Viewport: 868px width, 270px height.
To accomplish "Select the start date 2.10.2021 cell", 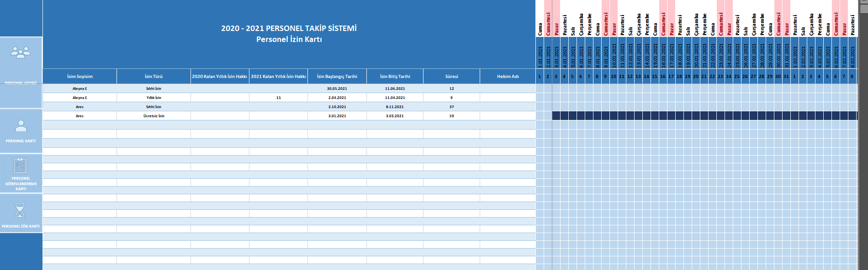I will pos(337,107).
